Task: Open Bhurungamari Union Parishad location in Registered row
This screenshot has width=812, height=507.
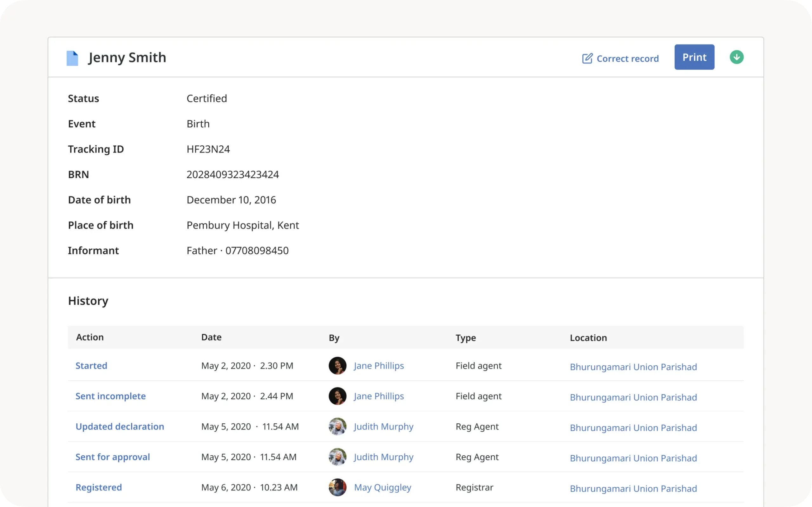Action: pyautogui.click(x=633, y=489)
